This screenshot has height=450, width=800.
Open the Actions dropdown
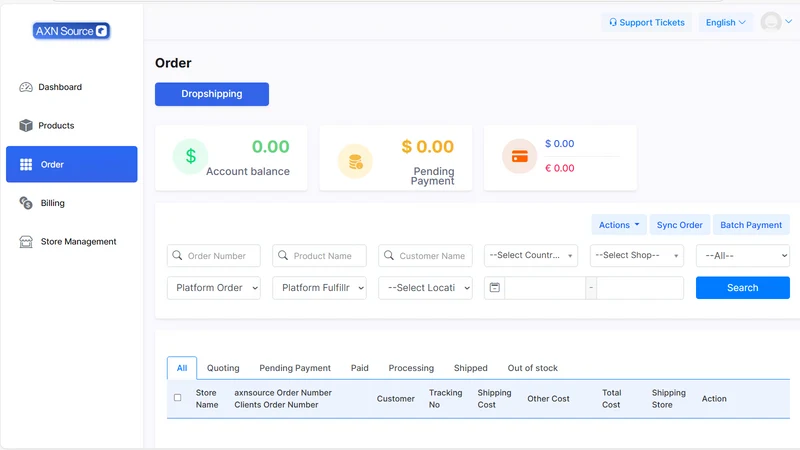pos(619,225)
